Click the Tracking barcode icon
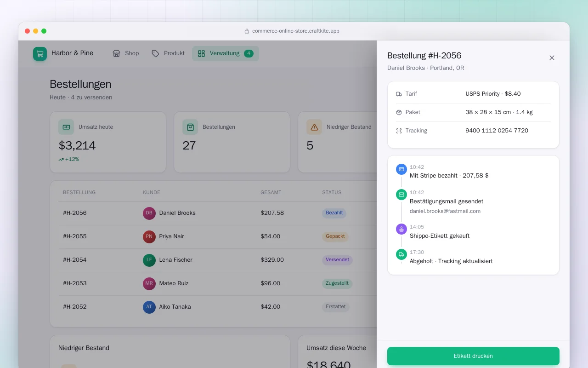 [399, 131]
